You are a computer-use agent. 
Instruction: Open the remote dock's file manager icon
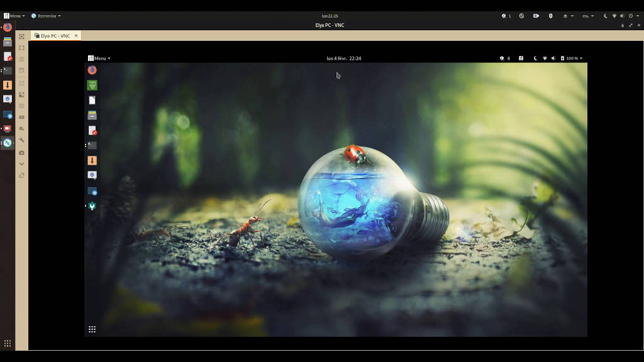92,115
